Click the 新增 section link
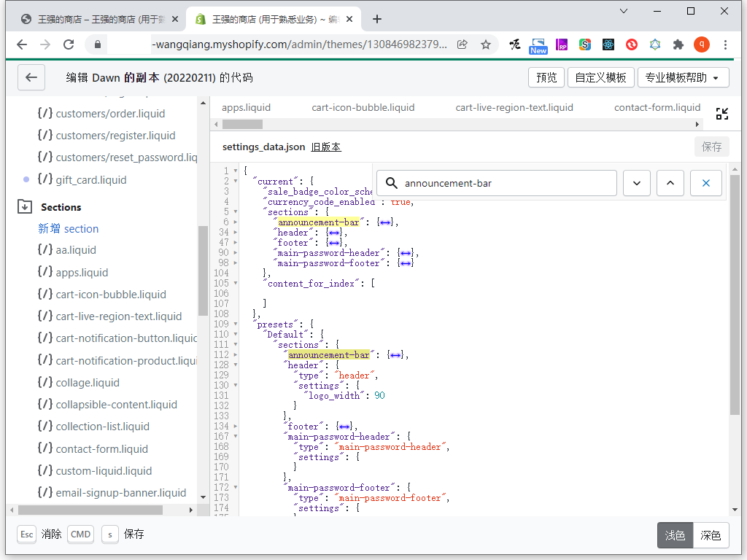The image size is (747, 560). click(x=68, y=228)
